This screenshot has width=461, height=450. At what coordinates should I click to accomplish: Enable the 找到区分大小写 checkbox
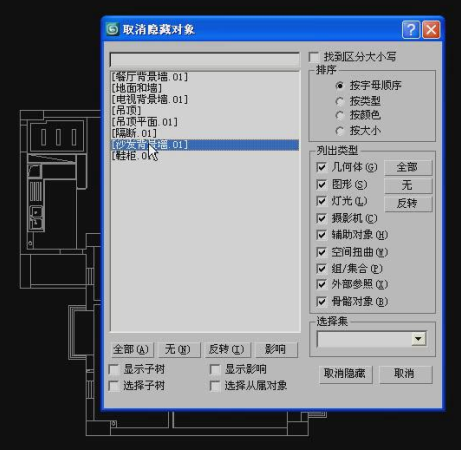[314, 57]
